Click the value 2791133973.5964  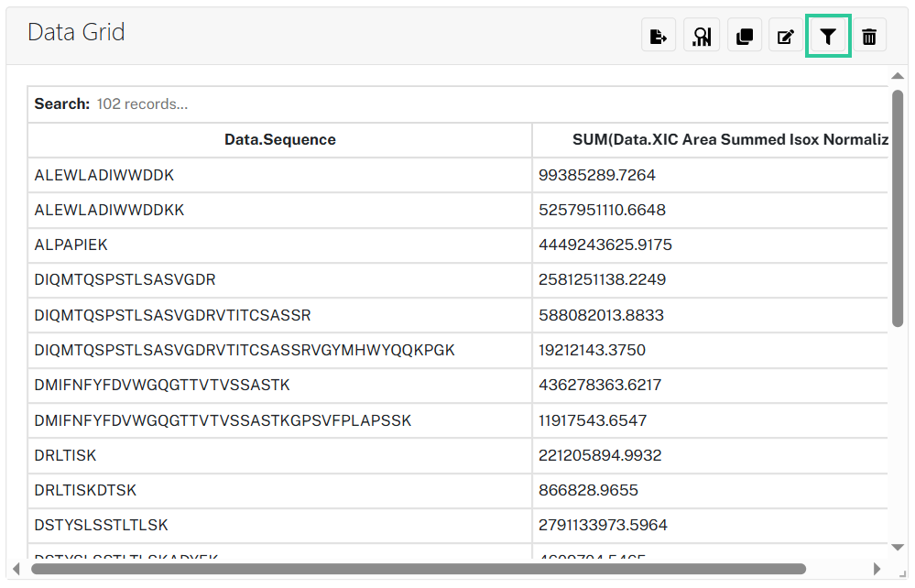(x=603, y=525)
